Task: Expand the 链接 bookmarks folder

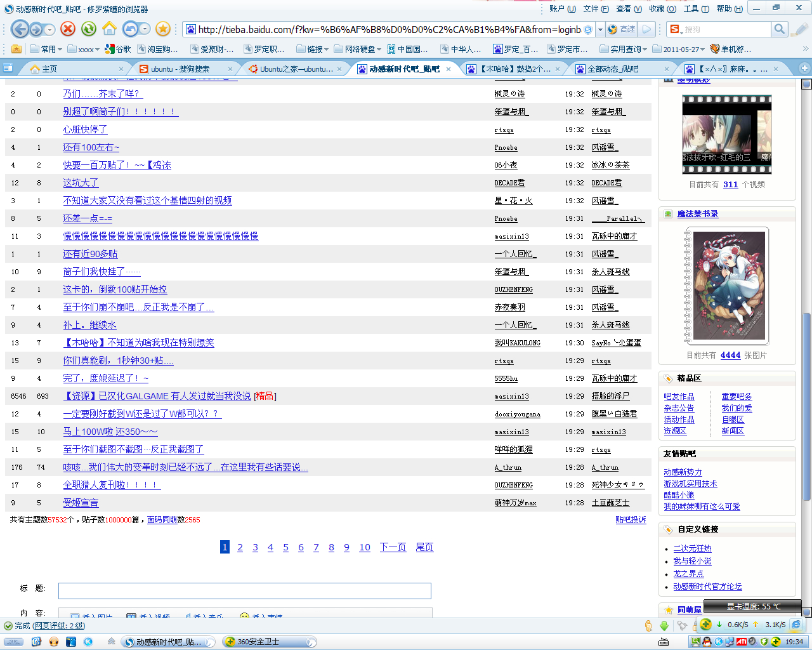Action: click(313, 49)
